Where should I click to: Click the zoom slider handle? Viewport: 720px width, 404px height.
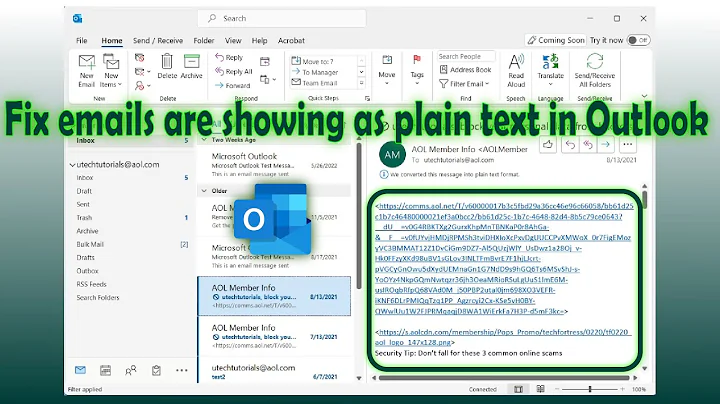tap(590, 389)
